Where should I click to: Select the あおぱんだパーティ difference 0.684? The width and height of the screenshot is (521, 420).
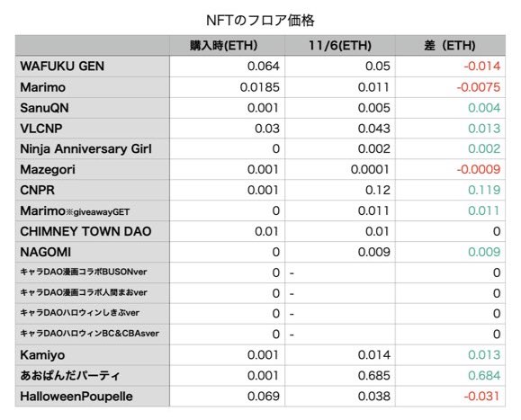484,376
